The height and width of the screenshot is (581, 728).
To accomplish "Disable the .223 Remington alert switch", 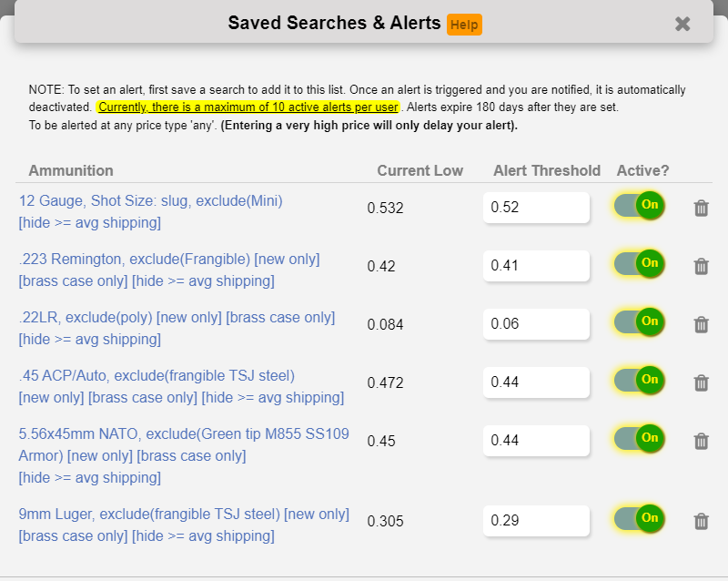I will pyautogui.click(x=640, y=264).
